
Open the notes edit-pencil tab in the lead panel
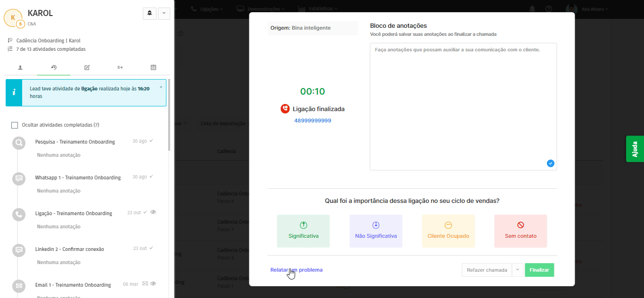coord(87,67)
